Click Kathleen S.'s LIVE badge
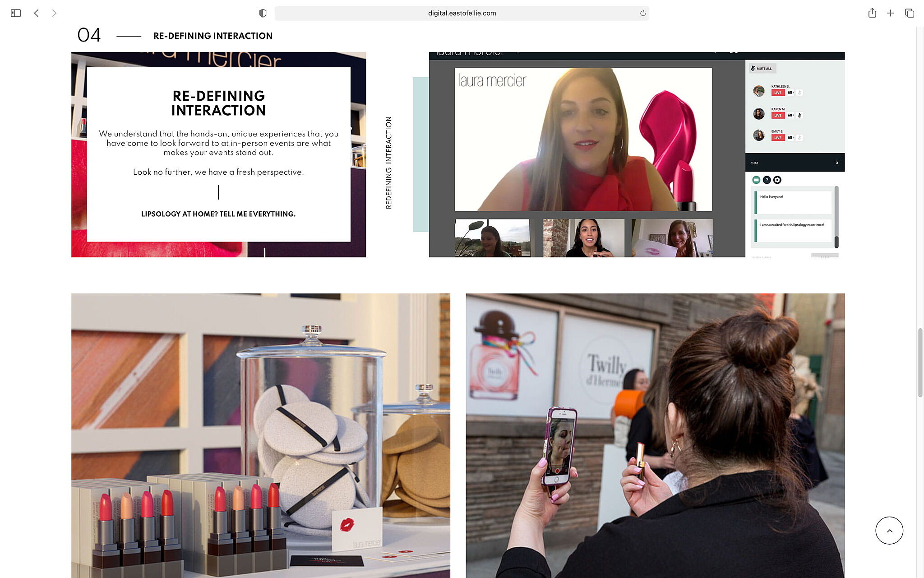 [x=778, y=93]
